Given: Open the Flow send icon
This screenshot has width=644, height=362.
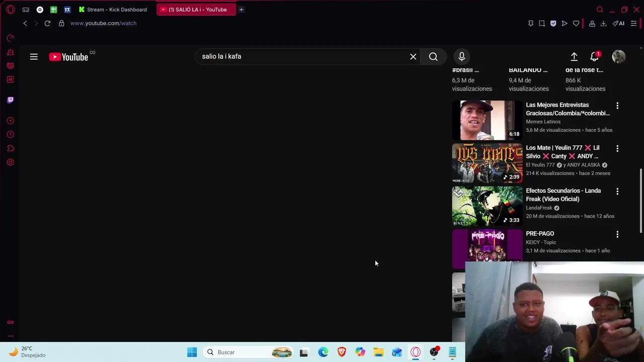Looking at the screenshot, I should tap(565, 23).
